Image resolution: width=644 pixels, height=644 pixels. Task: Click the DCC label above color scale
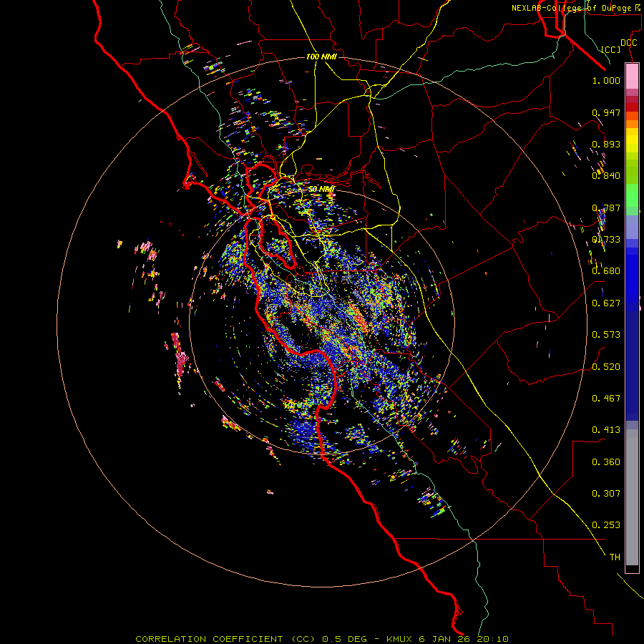628,43
